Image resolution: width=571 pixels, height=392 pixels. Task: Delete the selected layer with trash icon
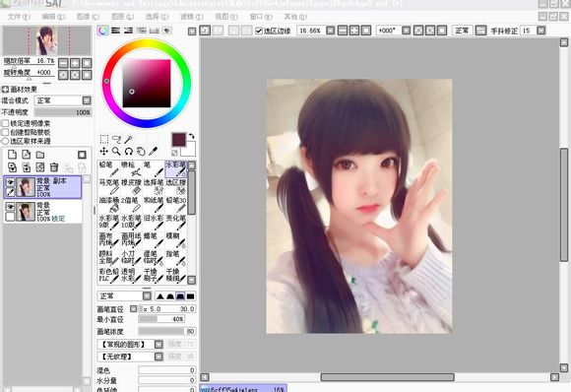click(x=54, y=167)
